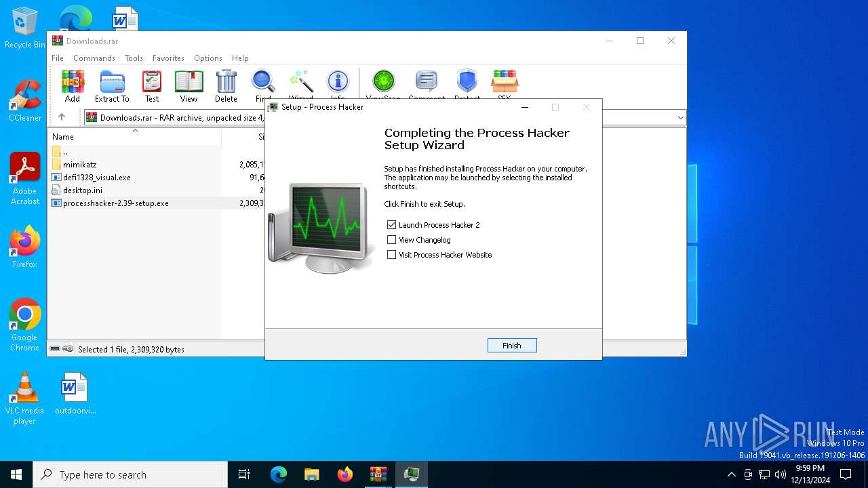
Task: Uncheck Launch Process Hacker 2
Action: click(x=391, y=224)
